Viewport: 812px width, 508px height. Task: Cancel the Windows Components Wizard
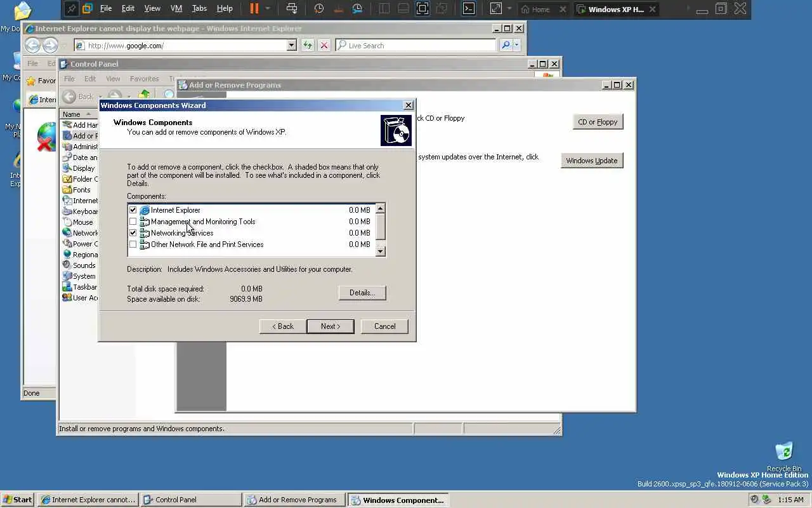(x=384, y=326)
